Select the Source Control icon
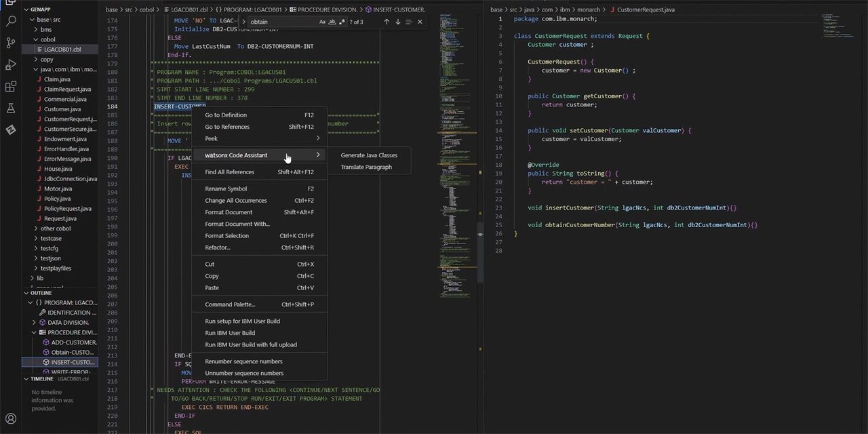 pyautogui.click(x=9, y=43)
